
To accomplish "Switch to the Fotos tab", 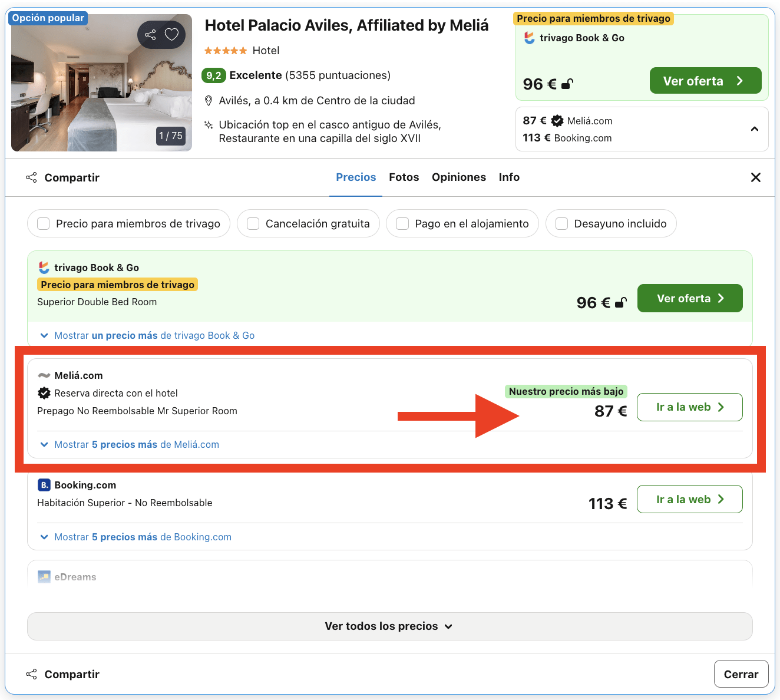I will pos(404,177).
